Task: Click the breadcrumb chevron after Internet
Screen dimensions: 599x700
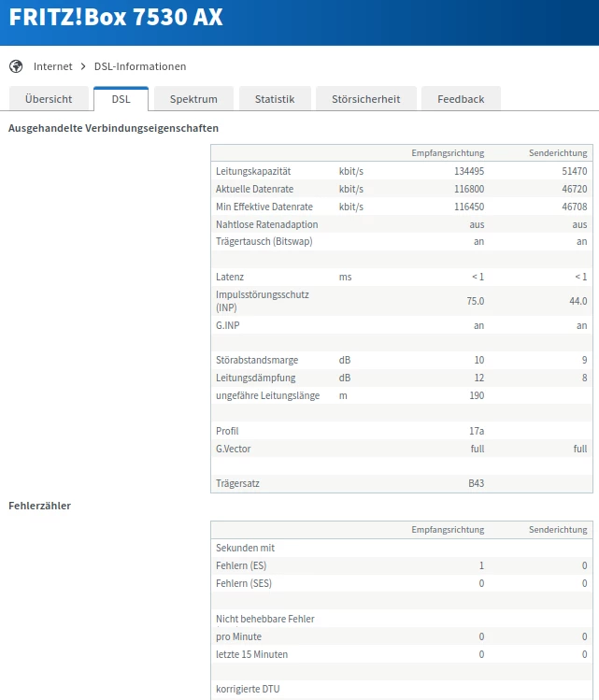Action: [x=83, y=66]
